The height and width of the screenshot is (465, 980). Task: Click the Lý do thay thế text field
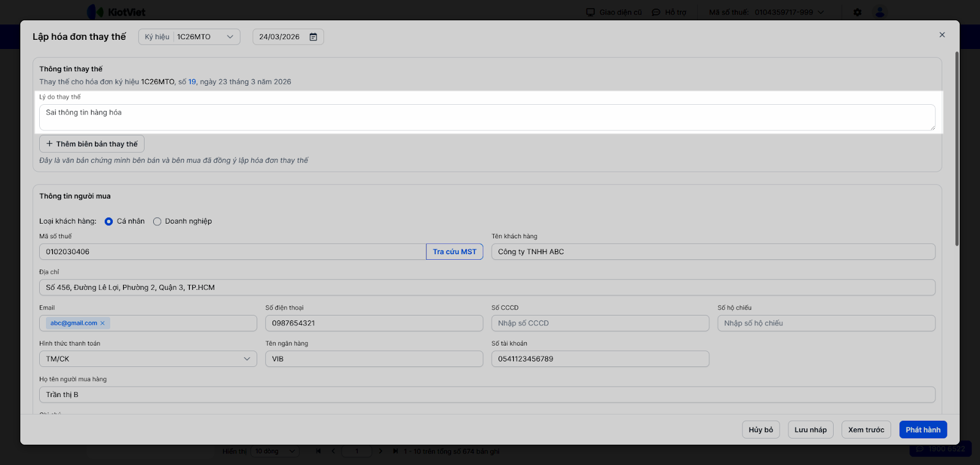(x=487, y=117)
